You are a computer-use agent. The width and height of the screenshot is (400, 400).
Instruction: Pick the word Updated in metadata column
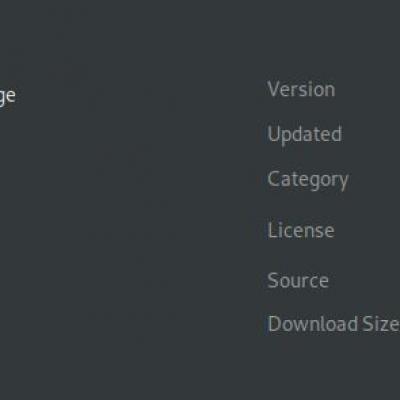(x=305, y=135)
